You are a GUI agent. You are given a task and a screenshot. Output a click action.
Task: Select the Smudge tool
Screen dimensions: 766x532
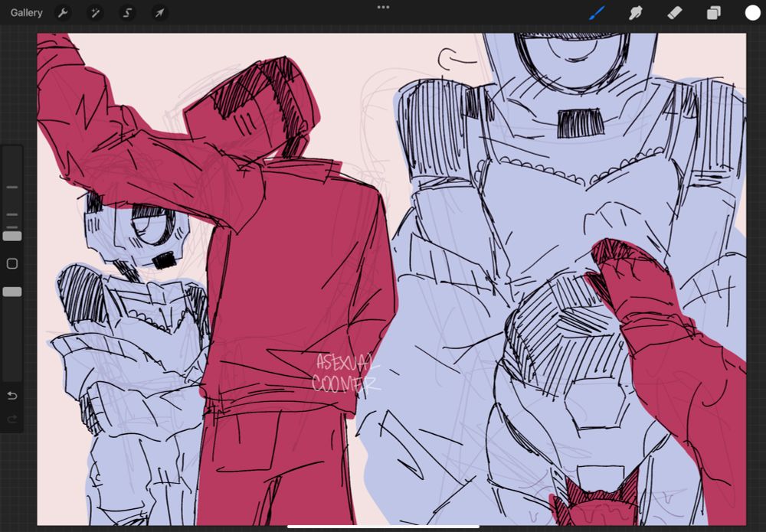[x=636, y=13]
